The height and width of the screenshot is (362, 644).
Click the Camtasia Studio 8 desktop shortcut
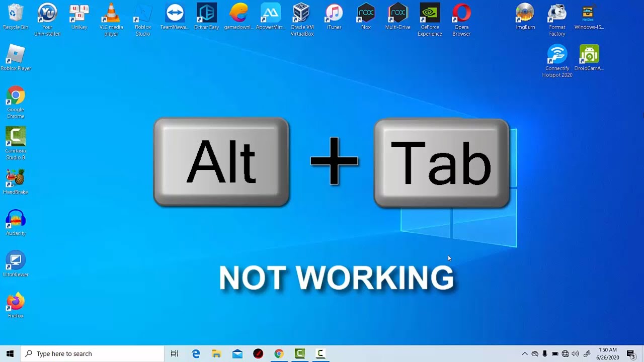[16, 138]
